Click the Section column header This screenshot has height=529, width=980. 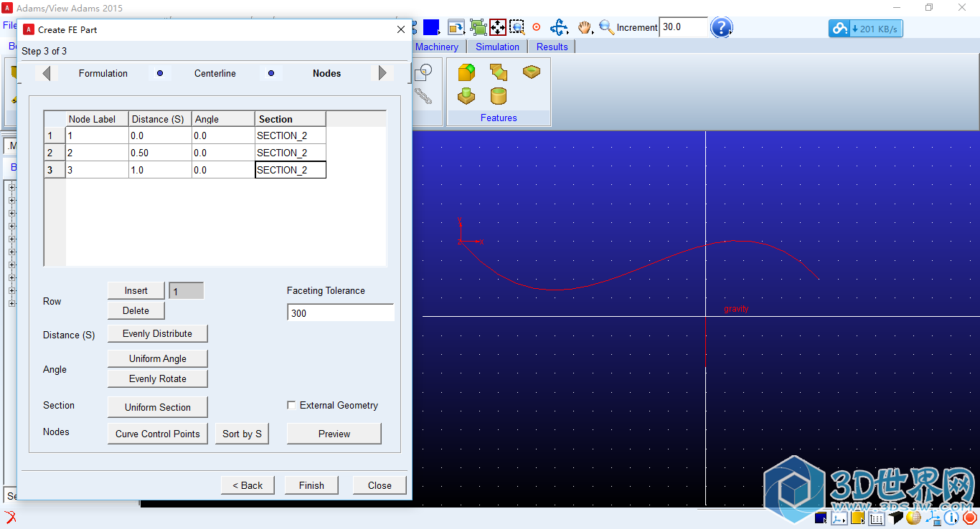point(291,119)
